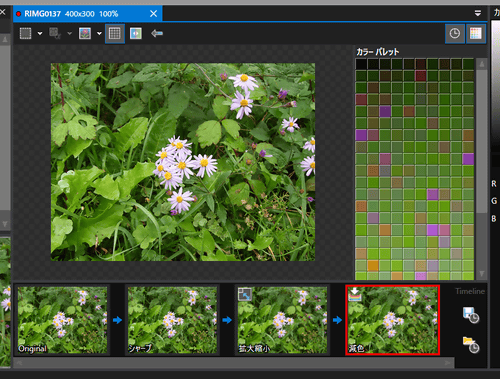Toggle the color palette panel button
Viewport: 500px width, 379px height.
(x=476, y=33)
